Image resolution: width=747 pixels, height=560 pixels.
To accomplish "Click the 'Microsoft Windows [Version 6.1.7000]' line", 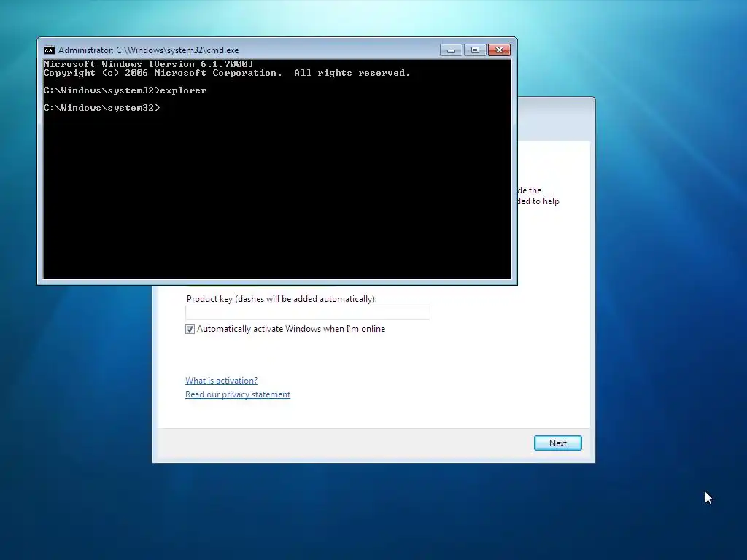I will tap(148, 64).
